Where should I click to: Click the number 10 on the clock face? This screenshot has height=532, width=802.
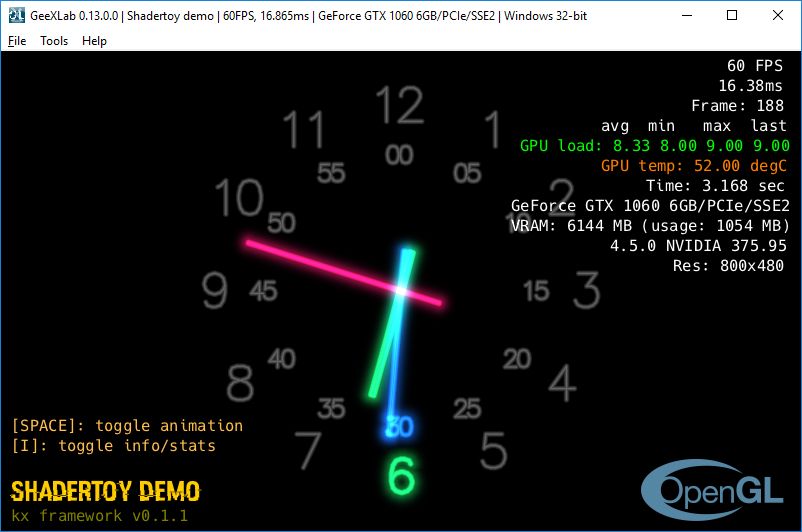coord(239,197)
